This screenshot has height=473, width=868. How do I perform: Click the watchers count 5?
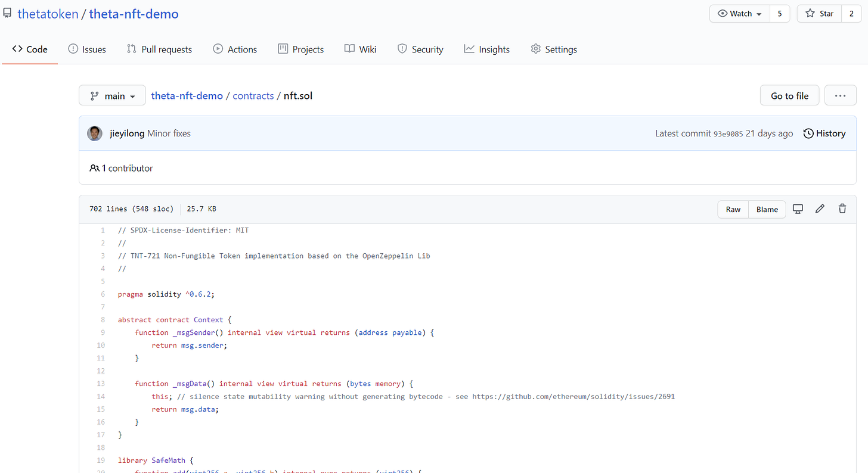click(x=780, y=14)
